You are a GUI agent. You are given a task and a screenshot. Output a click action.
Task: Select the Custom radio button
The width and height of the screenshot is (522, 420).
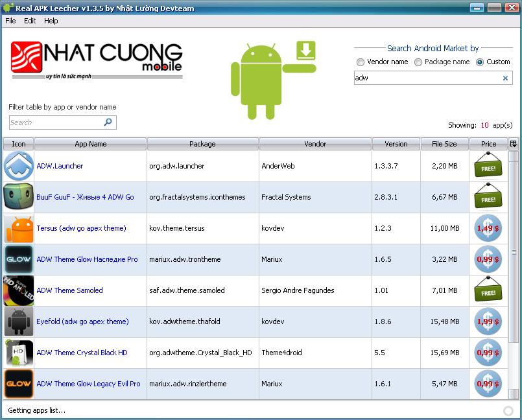(x=480, y=62)
